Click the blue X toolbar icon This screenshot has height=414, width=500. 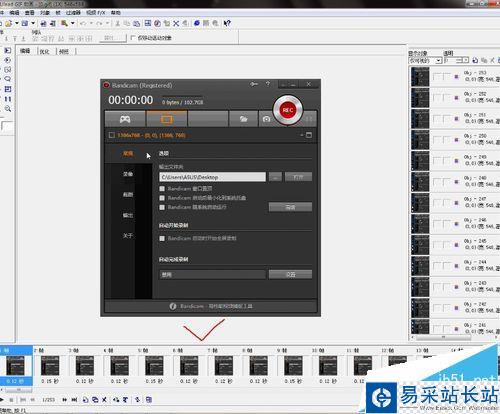pyautogui.click(x=176, y=23)
